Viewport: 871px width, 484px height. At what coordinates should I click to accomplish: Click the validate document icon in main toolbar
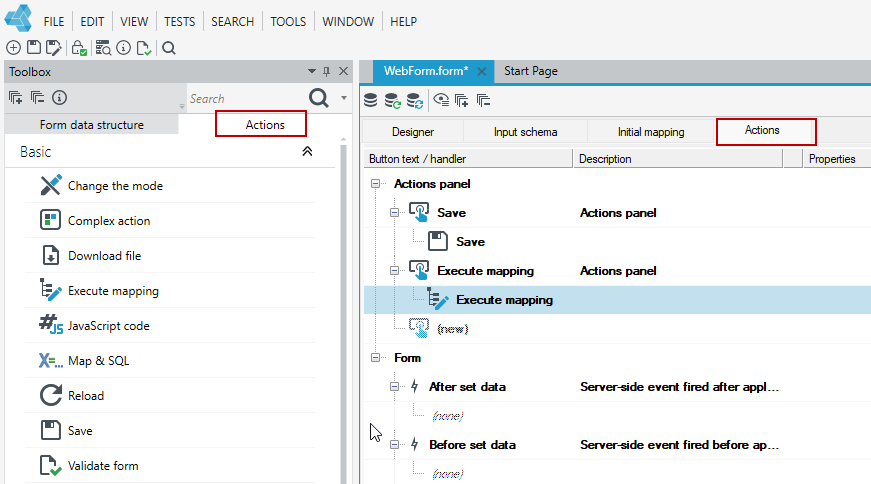point(143,48)
